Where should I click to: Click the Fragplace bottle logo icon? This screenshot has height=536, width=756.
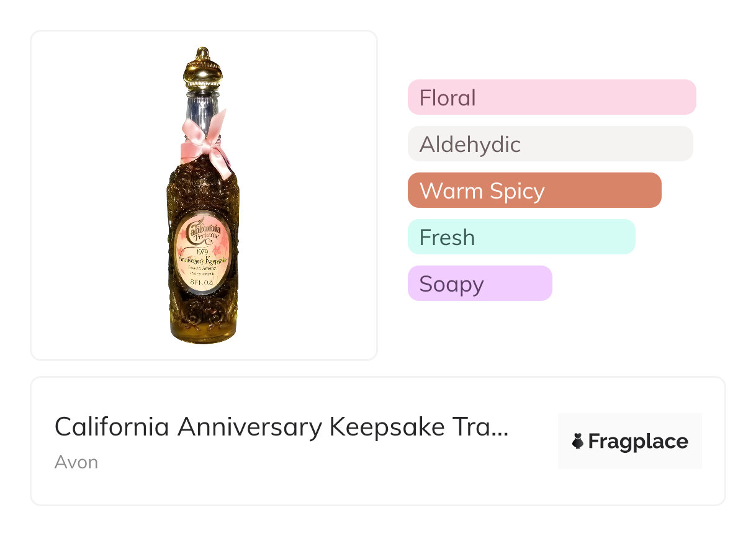578,442
